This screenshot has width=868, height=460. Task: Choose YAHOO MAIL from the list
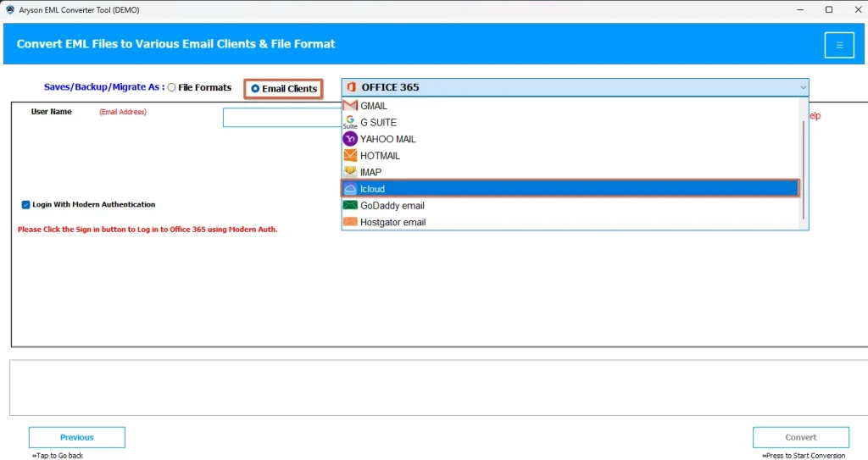tap(388, 139)
